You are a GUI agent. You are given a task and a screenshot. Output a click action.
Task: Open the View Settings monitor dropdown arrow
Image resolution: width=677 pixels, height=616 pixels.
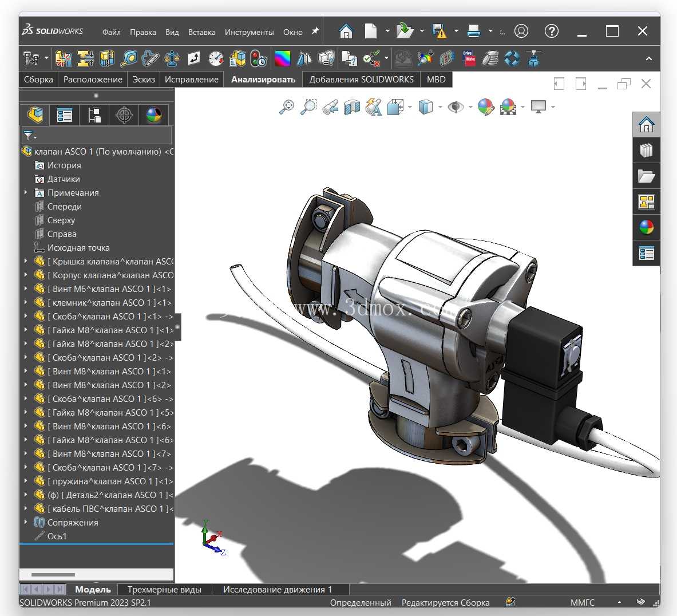pyautogui.click(x=553, y=107)
